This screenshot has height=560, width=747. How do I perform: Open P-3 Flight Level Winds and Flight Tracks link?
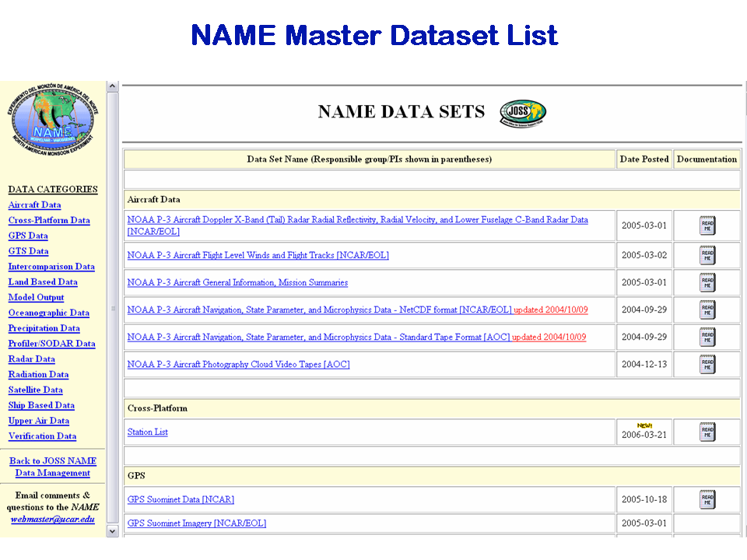coord(258,255)
